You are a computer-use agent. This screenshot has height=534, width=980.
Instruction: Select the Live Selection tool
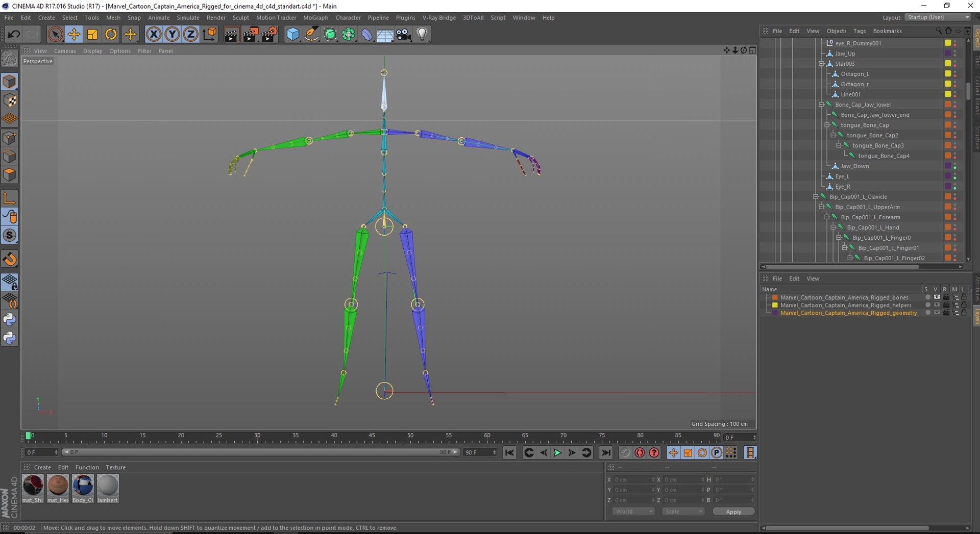[55, 34]
